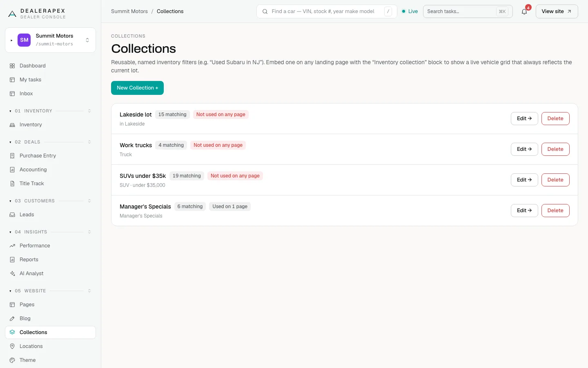Click the AI Analyst sparkle icon

(x=12, y=274)
